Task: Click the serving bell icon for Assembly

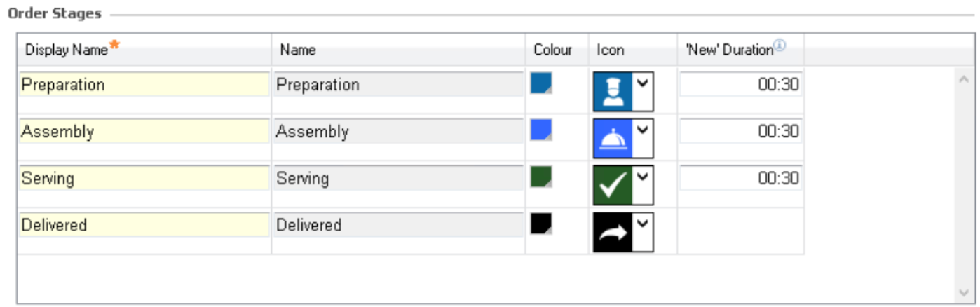Action: pos(613,138)
